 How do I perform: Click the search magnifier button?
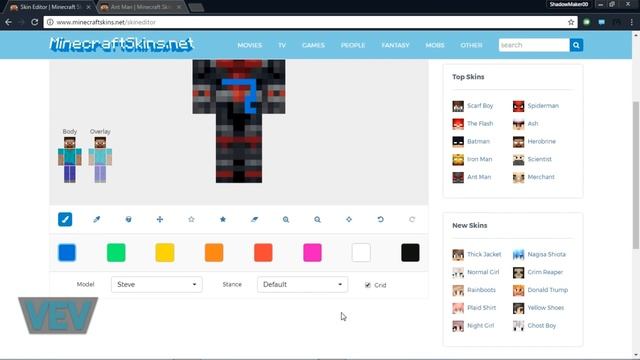pos(576,45)
